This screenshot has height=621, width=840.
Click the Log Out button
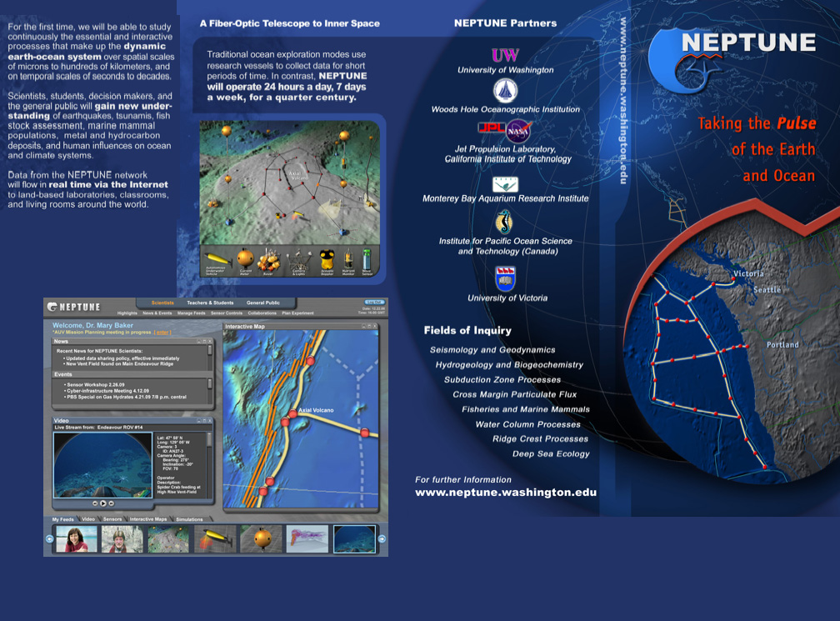pos(374,303)
